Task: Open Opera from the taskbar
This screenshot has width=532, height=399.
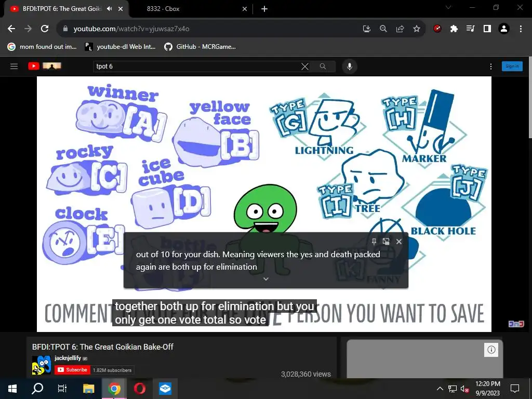Action: 139,389
